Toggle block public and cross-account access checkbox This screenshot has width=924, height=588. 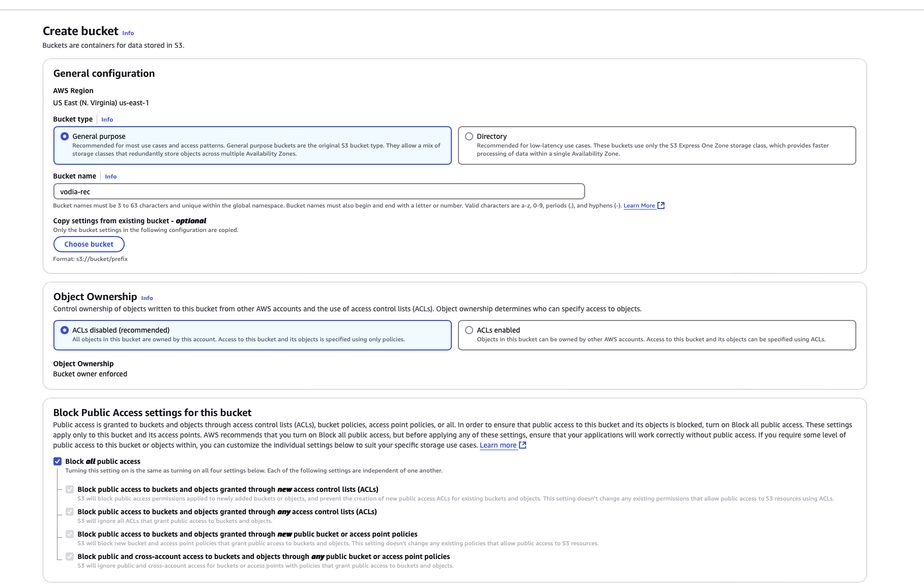click(70, 556)
